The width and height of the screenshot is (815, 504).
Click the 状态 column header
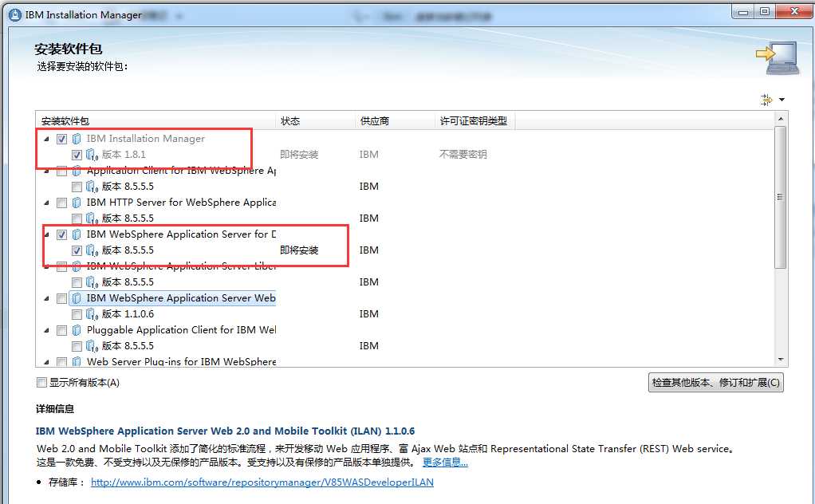point(315,121)
